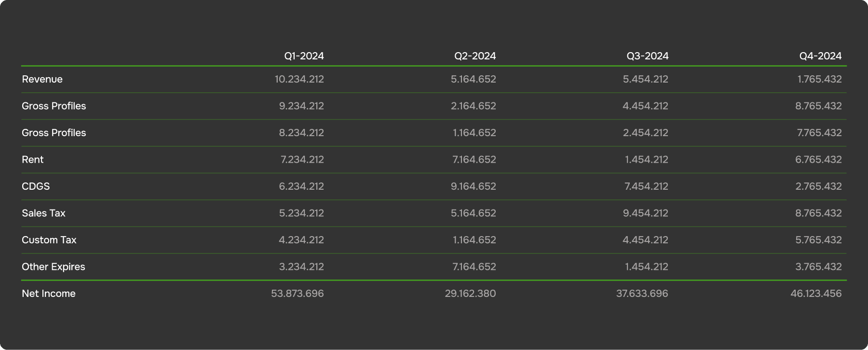Select Net Income total 53.873.696
Screen dimensions: 868x350
[x=297, y=294]
